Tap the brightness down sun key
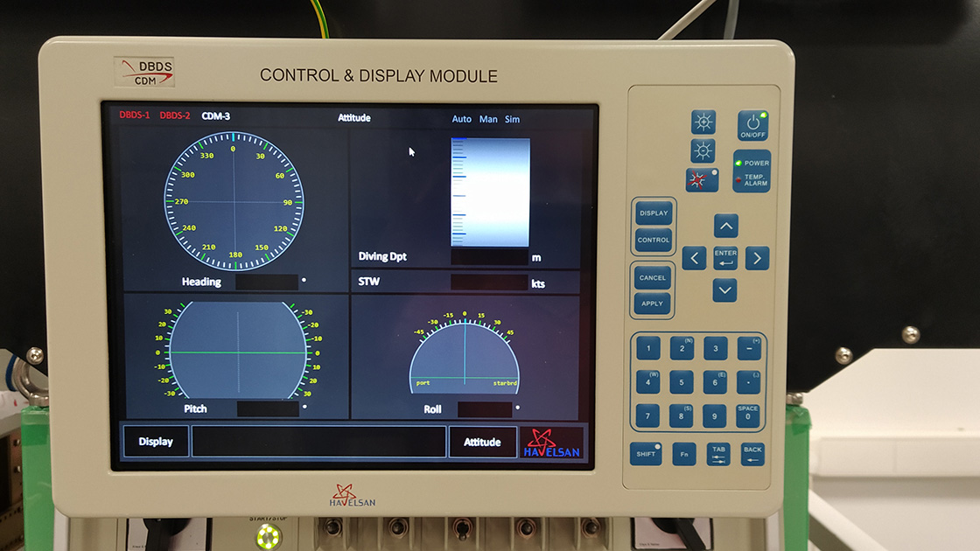Viewport: 980px width, 551px height. coord(703,150)
